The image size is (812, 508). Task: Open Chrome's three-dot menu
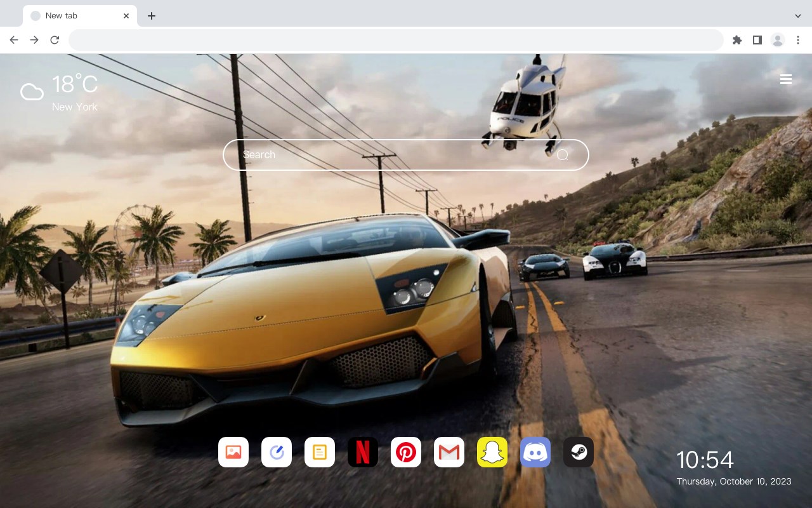tap(798, 40)
